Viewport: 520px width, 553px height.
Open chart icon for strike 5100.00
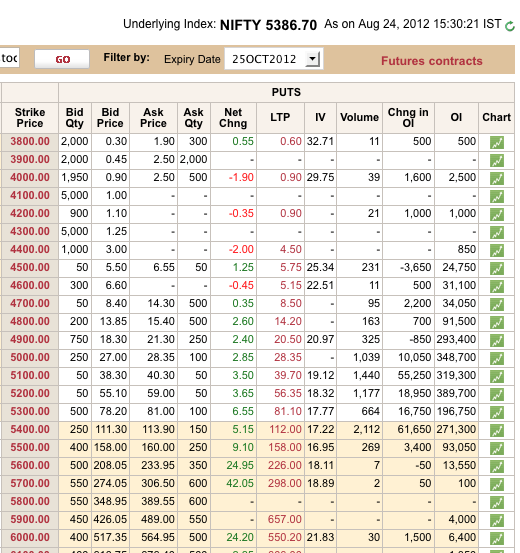click(x=497, y=376)
